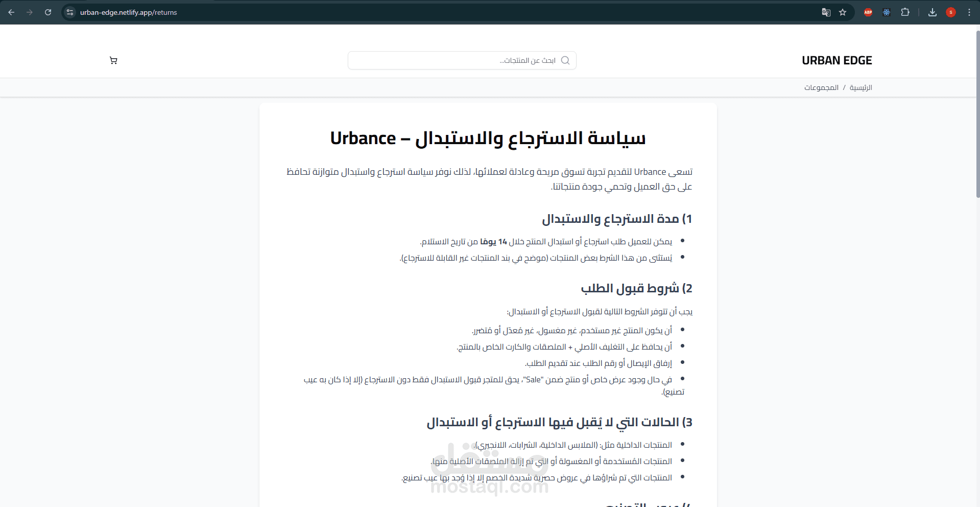Open المجموعات breadcrumb link

click(821, 87)
